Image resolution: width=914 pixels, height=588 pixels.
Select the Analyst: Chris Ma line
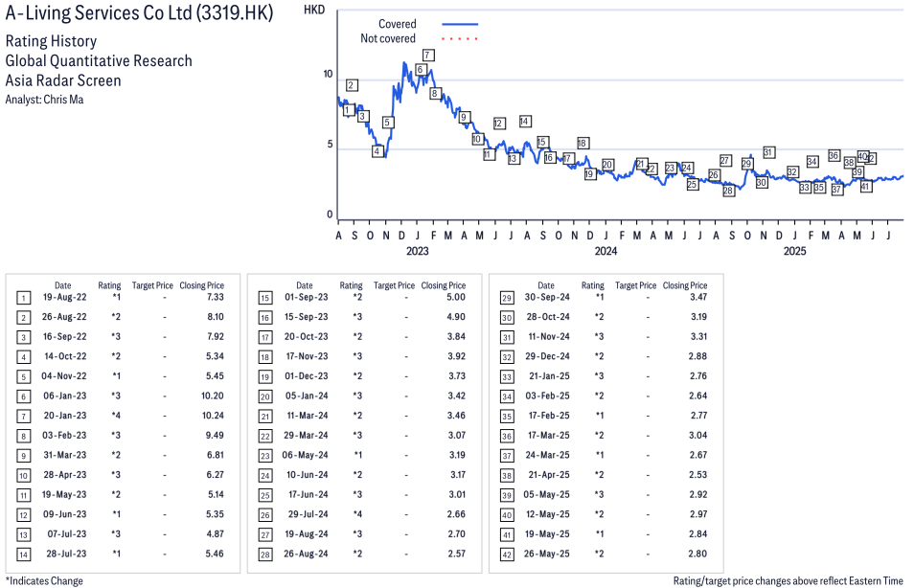44,100
